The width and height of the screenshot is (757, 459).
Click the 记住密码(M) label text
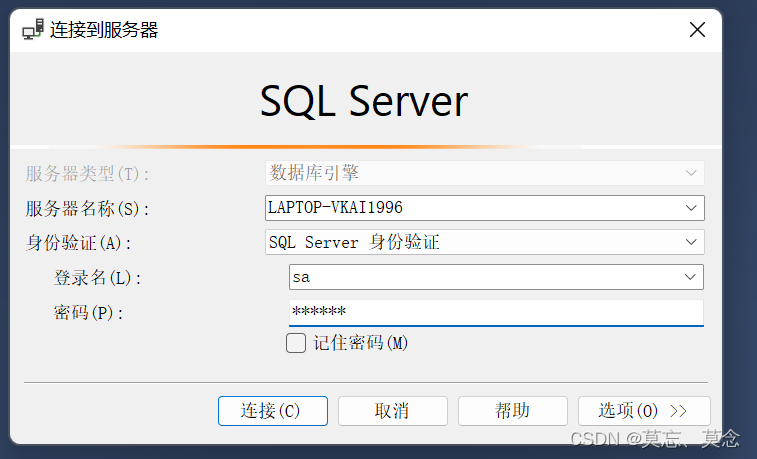(x=361, y=343)
